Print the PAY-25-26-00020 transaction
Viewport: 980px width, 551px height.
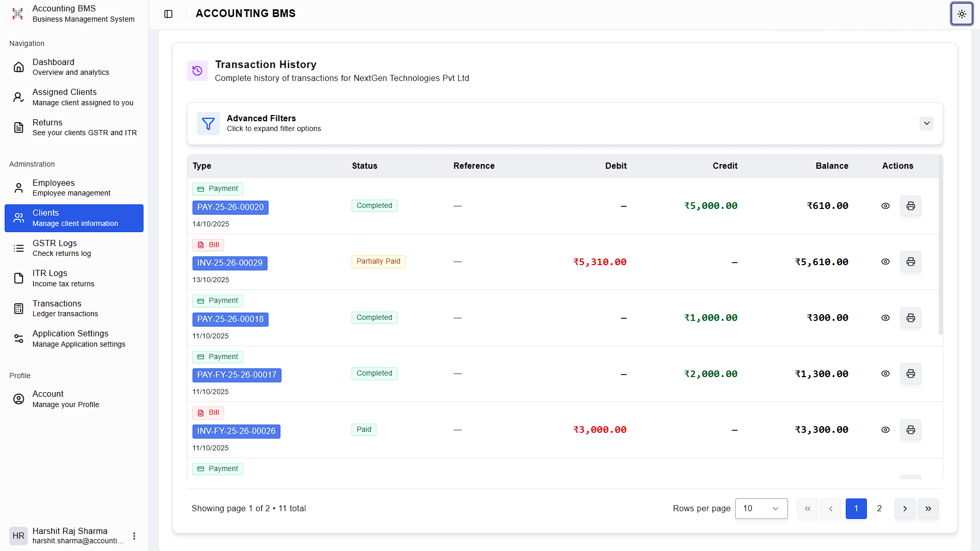[910, 206]
